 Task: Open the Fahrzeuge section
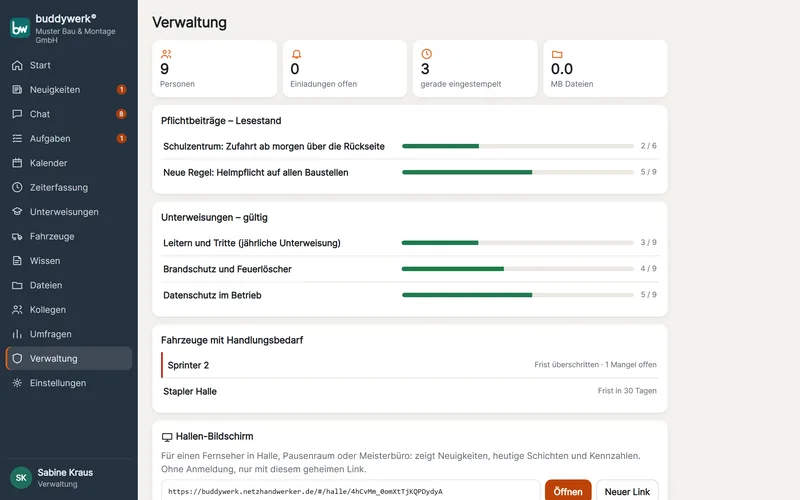[69, 236]
